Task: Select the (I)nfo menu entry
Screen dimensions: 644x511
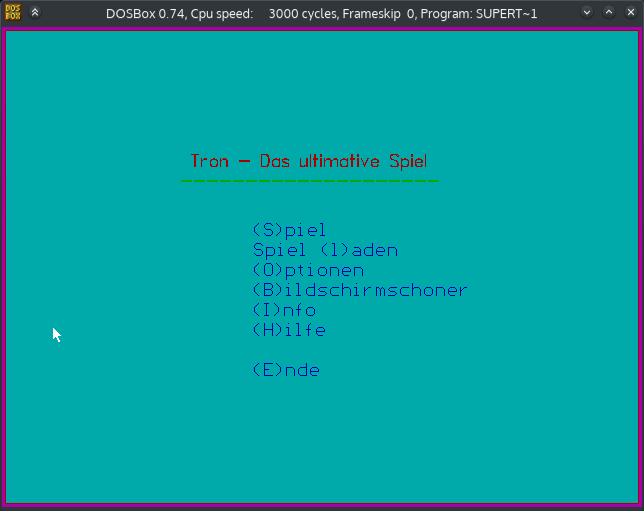Action: point(284,310)
